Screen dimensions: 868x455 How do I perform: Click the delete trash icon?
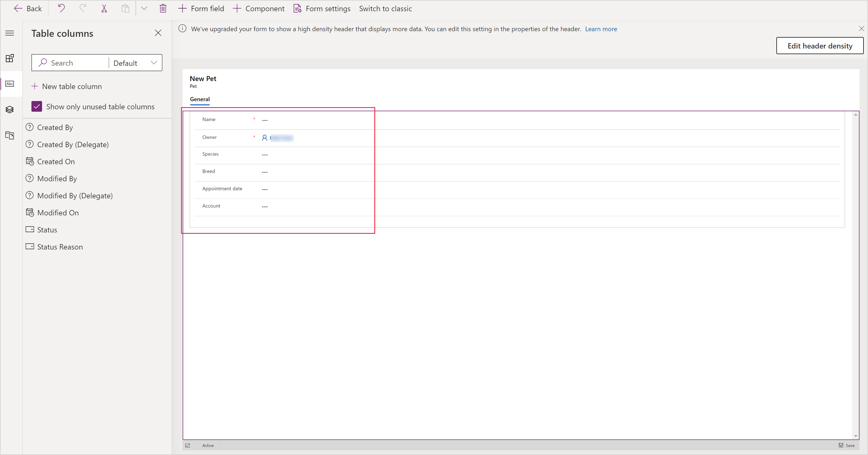pos(162,8)
